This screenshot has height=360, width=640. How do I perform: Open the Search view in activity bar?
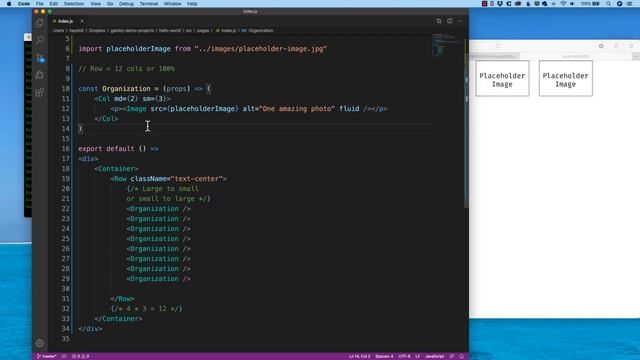click(40, 40)
